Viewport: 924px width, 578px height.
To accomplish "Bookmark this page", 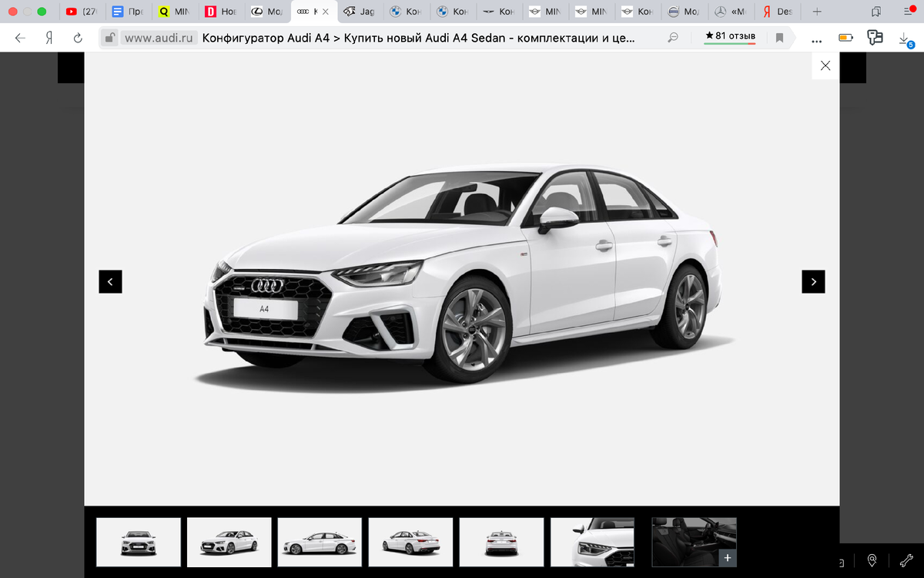I will click(779, 37).
